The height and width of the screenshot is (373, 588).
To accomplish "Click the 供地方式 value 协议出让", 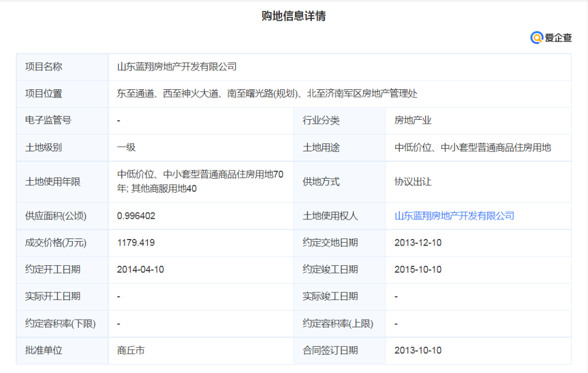I will [x=413, y=182].
